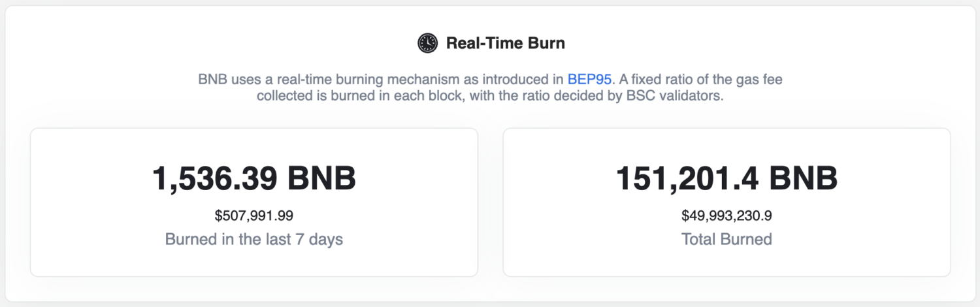This screenshot has width=980, height=307.
Task: Select the Burned in the last 7 days label
Action: (x=254, y=239)
